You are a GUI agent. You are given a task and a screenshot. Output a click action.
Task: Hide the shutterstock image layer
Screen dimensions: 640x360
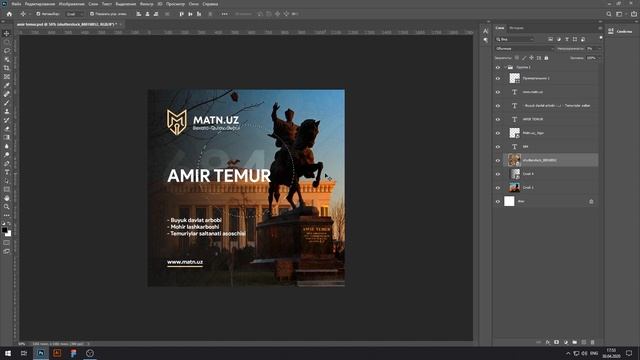click(498, 160)
